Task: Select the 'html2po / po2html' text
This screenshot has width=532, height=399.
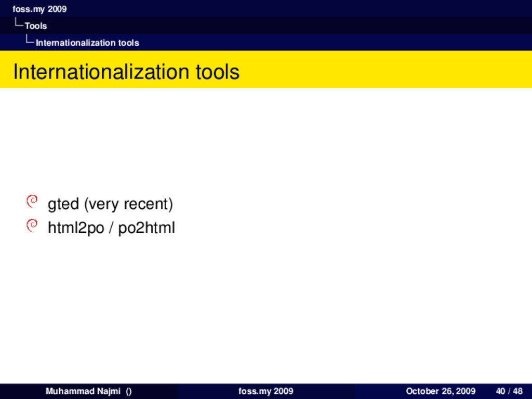Action: click(x=111, y=228)
